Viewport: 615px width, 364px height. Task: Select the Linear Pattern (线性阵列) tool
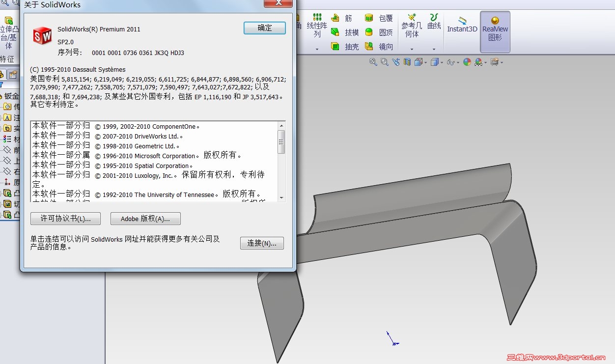[317, 26]
